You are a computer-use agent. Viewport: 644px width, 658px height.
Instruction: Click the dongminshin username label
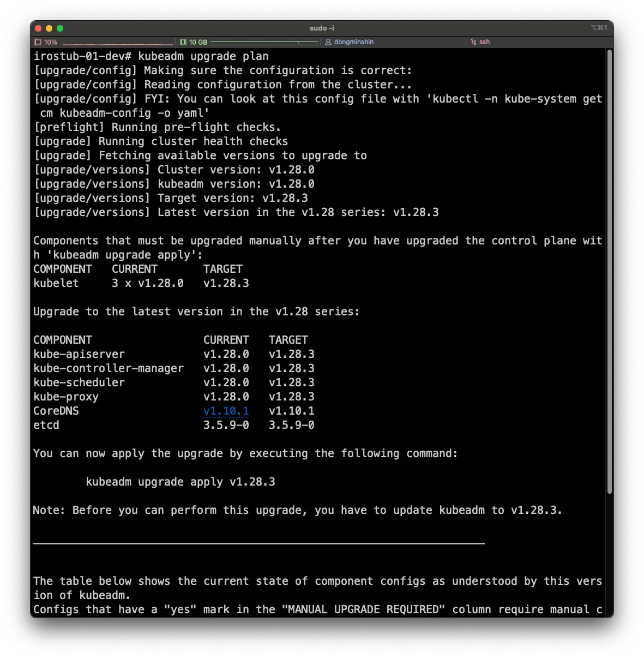click(353, 42)
